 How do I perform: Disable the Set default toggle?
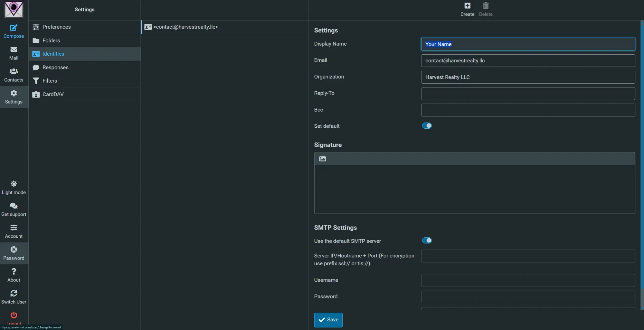427,125
